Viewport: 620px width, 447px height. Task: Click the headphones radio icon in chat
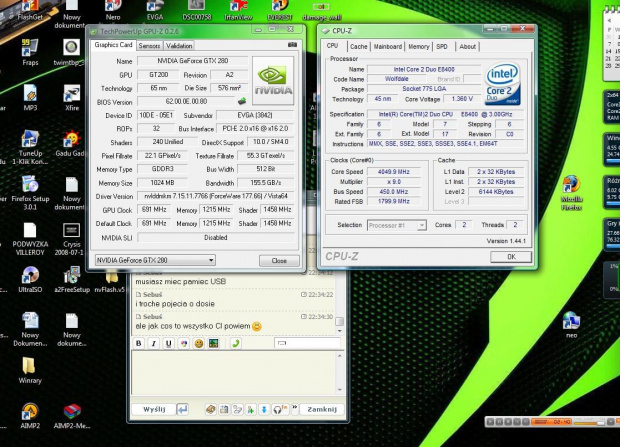pos(280,409)
